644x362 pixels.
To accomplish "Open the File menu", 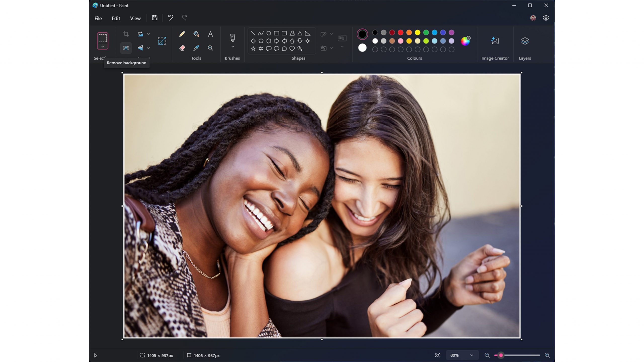I will (98, 18).
